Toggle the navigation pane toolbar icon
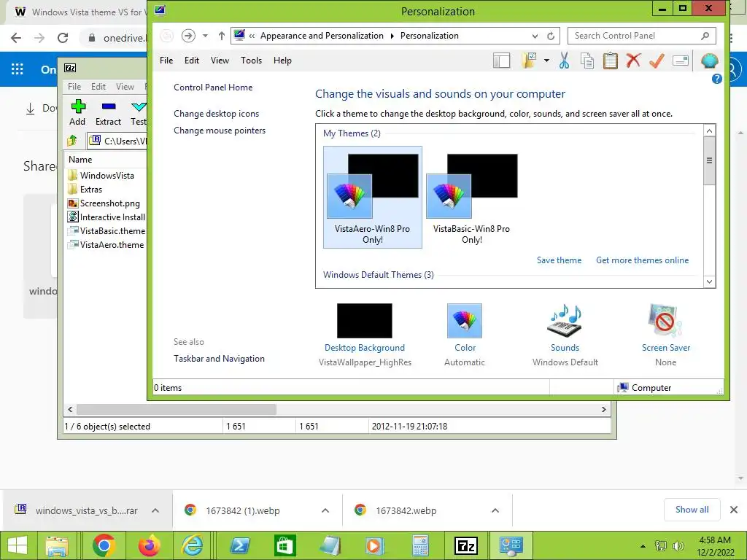The height and width of the screenshot is (560, 747). (501, 61)
